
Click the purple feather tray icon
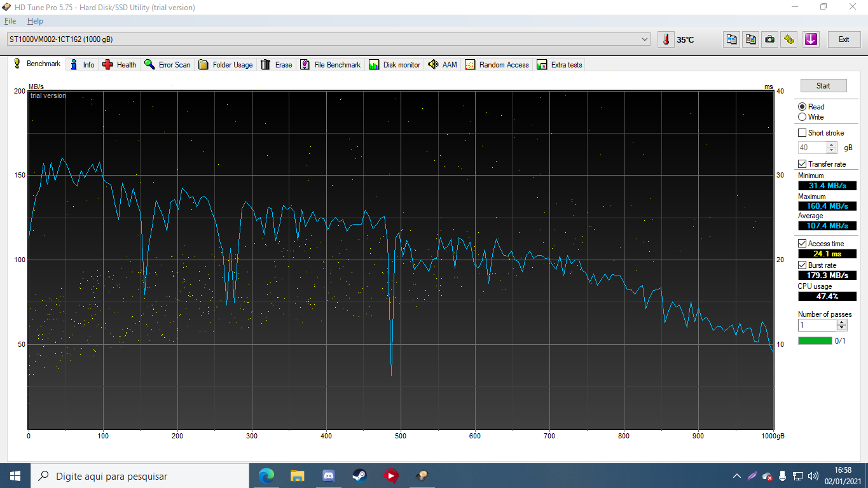(752, 476)
